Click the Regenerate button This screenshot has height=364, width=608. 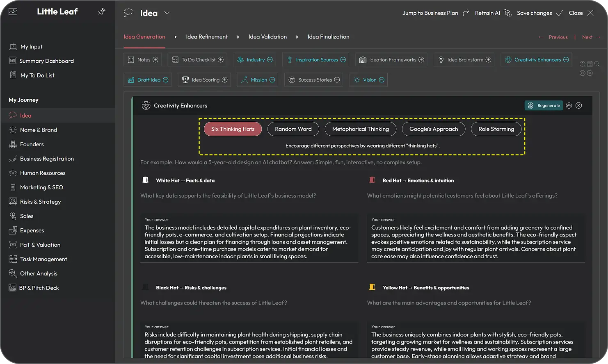(544, 105)
